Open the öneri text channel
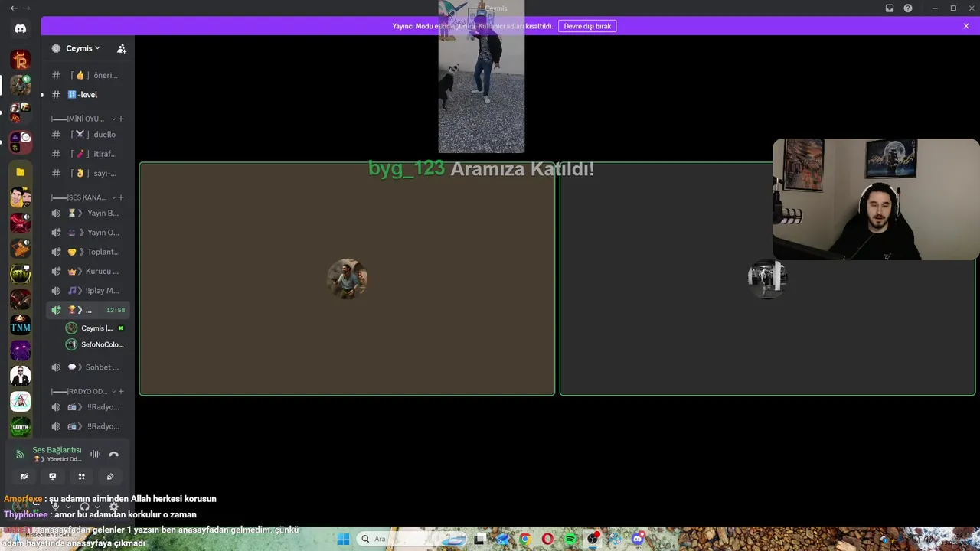The width and height of the screenshot is (980, 551). pyautogui.click(x=87, y=75)
